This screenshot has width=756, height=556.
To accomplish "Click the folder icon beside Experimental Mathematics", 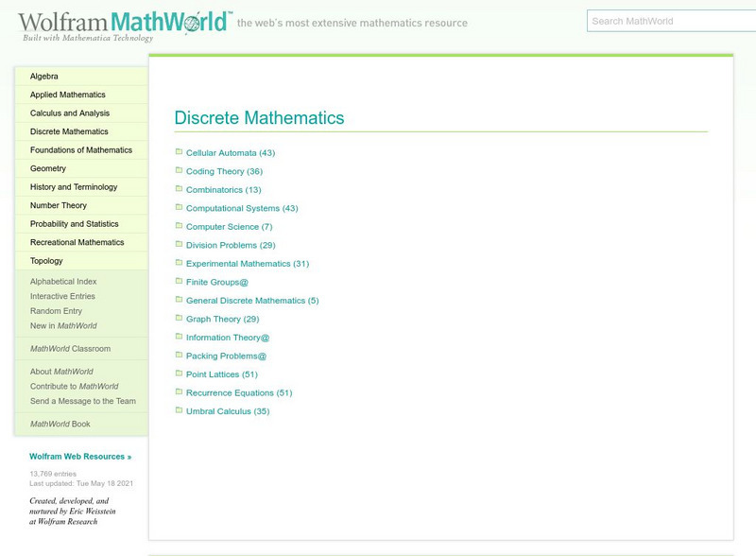I will point(179,263).
